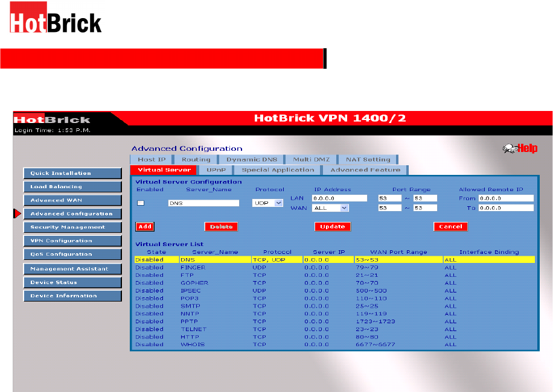This screenshot has height=392, width=553.
Task: Click the Help icon
Action: pos(520,148)
